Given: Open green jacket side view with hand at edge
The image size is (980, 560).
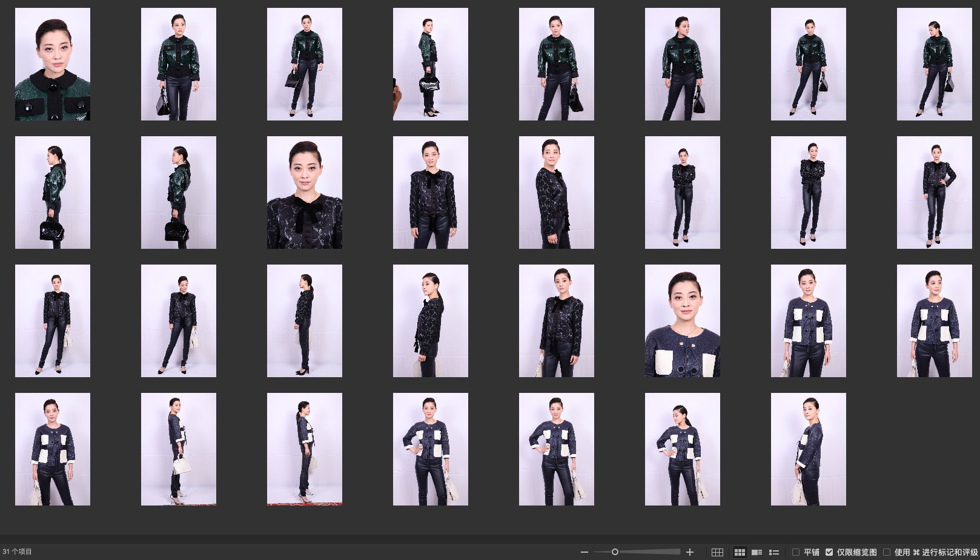Looking at the screenshot, I should (431, 64).
